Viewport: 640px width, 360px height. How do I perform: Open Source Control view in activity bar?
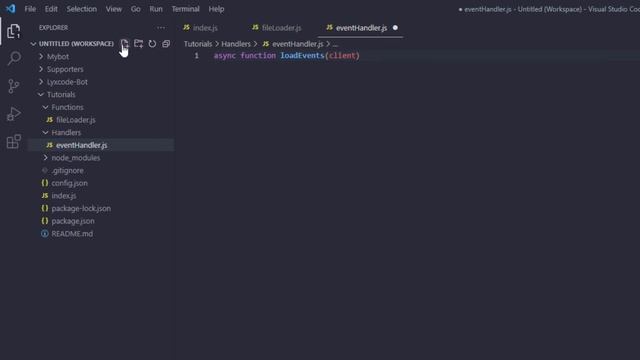pyautogui.click(x=13, y=86)
